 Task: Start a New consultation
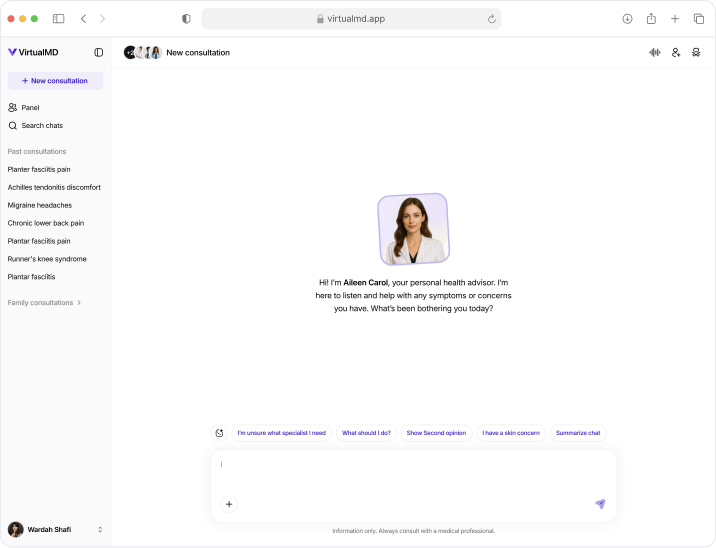(55, 81)
